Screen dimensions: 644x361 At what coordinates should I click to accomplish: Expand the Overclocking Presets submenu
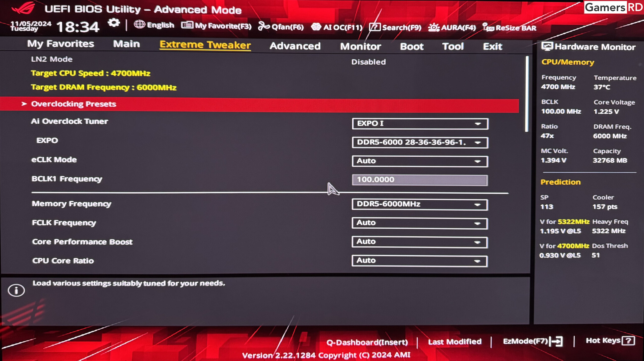pyautogui.click(x=260, y=104)
